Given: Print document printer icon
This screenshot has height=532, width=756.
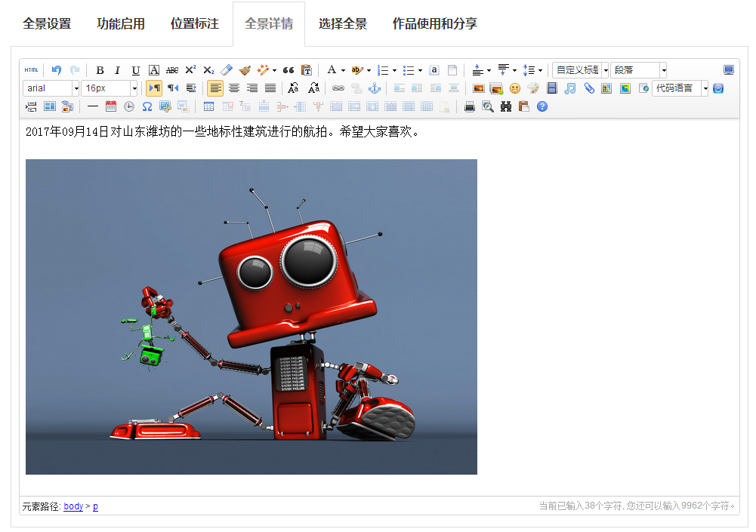Looking at the screenshot, I should tap(470, 106).
